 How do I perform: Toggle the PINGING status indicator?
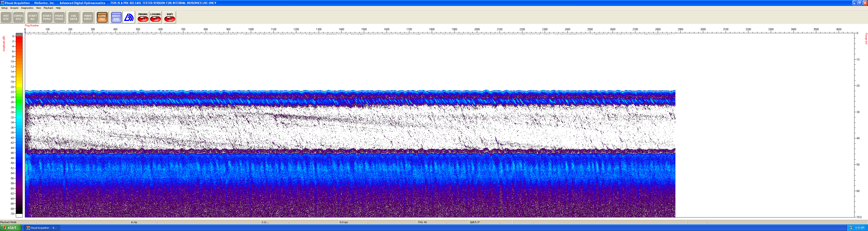(x=143, y=18)
